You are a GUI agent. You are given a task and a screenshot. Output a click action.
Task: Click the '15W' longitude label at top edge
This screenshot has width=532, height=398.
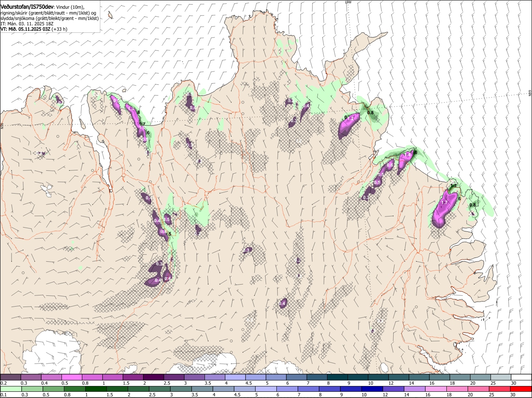[348, 2]
